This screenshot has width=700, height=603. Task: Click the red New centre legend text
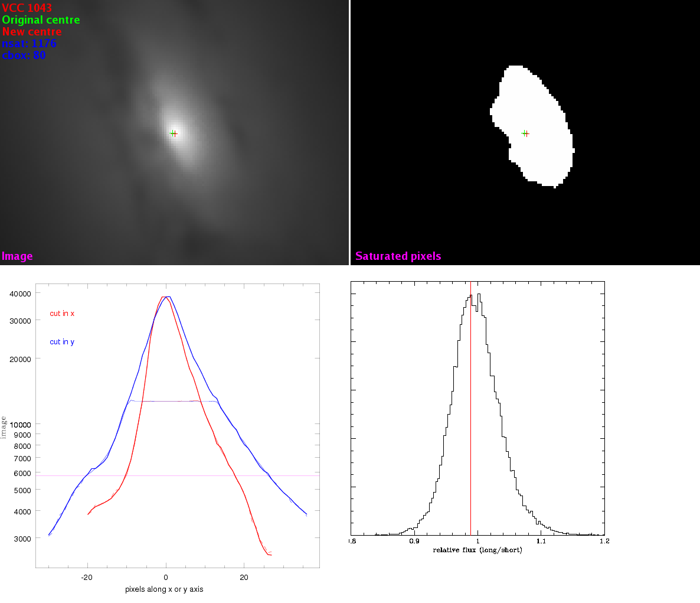(x=32, y=31)
